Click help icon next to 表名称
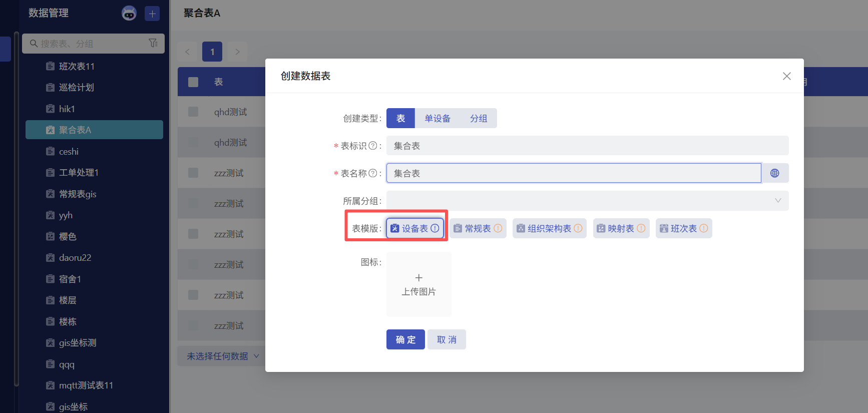868x413 pixels. pyautogui.click(x=373, y=173)
